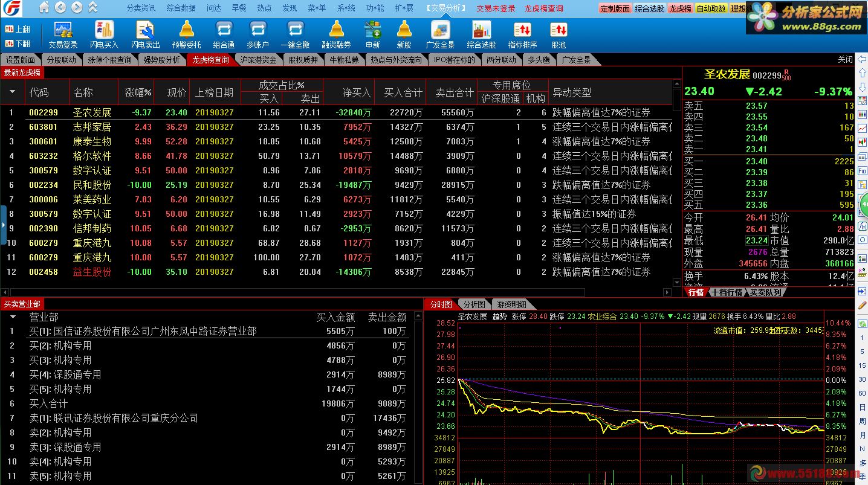Go back with the left arrow icon
The height and width of the screenshot is (485, 868).
(60, 8)
